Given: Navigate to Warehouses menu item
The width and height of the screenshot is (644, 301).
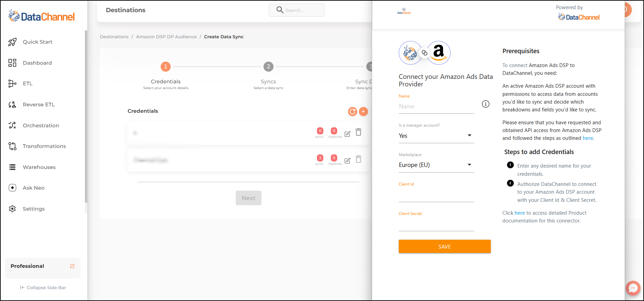Looking at the screenshot, I should (x=39, y=167).
